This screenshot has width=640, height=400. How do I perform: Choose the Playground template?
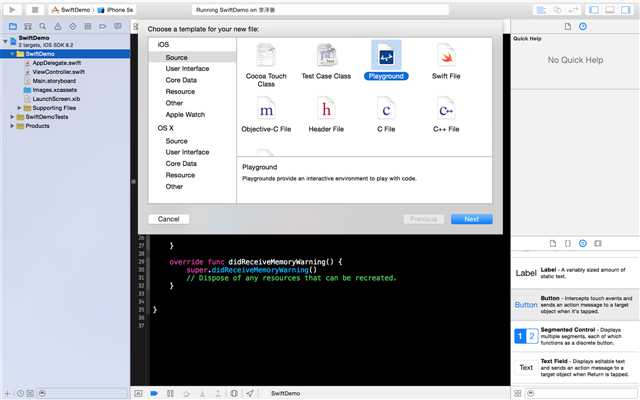(386, 60)
